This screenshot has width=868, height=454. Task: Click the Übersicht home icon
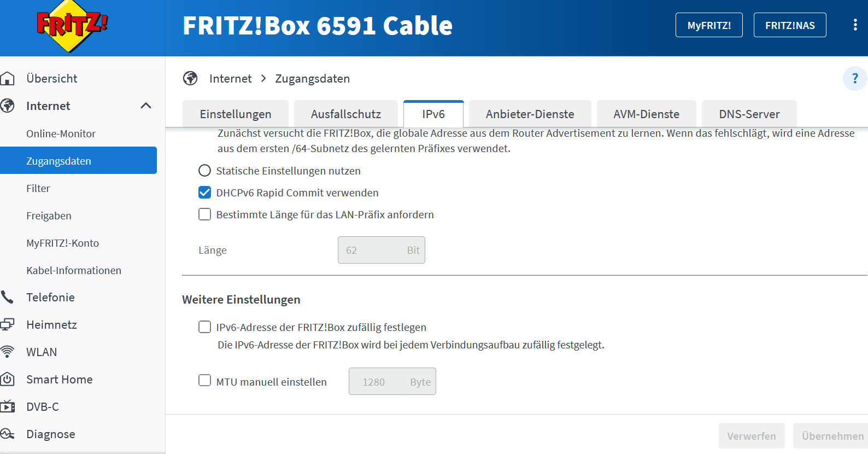click(8, 79)
